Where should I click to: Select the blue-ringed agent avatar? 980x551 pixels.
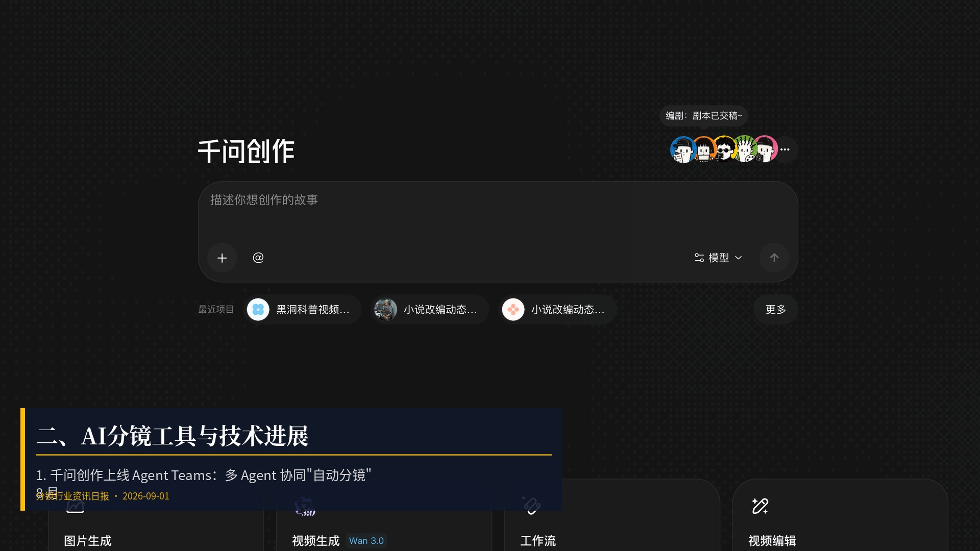pyautogui.click(x=682, y=149)
